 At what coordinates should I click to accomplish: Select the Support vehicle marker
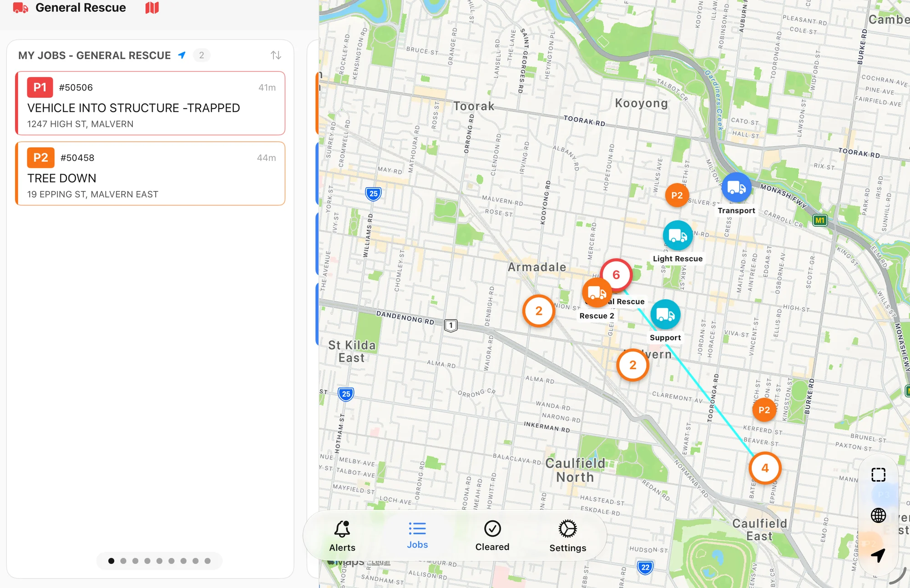click(x=665, y=315)
